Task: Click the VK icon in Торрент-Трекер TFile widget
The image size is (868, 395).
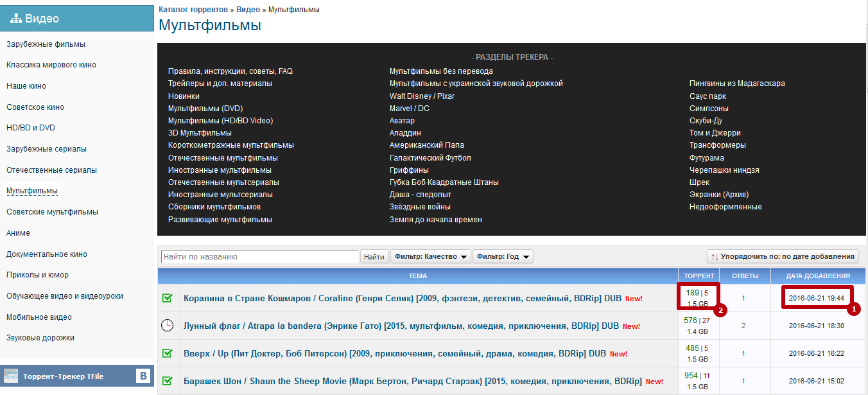Action: point(143,376)
